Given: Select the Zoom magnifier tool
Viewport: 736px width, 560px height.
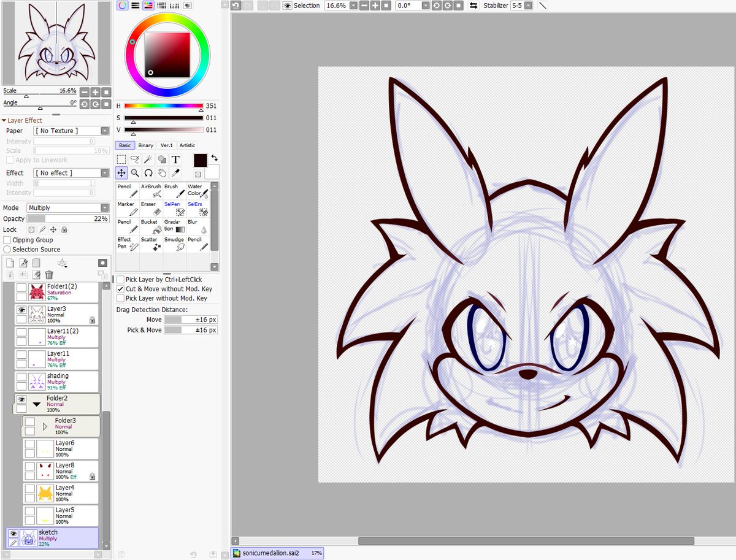Looking at the screenshot, I should pyautogui.click(x=135, y=173).
